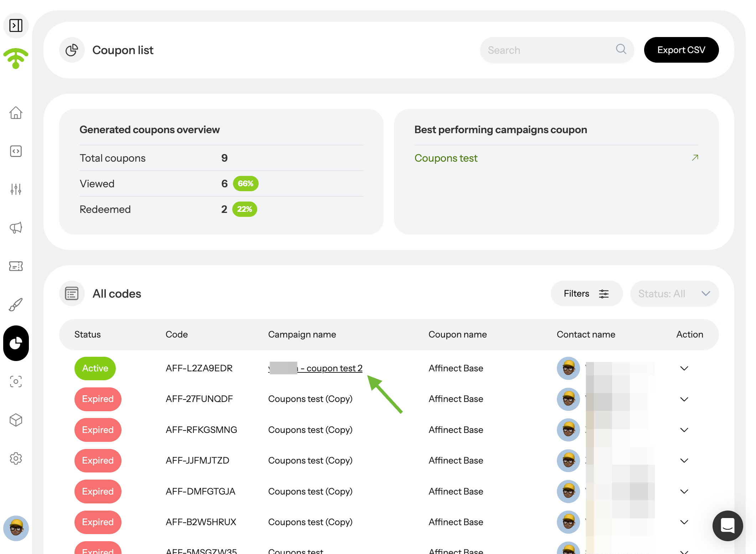Select the code AFF-27FUNQDF
The width and height of the screenshot is (756, 554).
(x=199, y=399)
